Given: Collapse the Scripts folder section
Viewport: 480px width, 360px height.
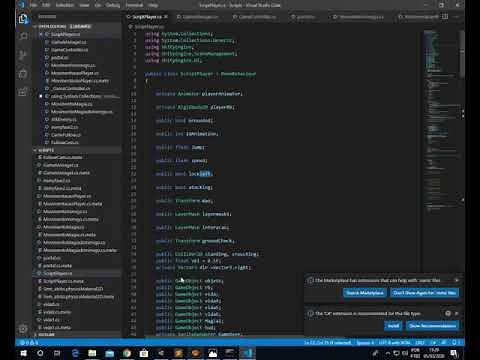Looking at the screenshot, I should coord(77,150).
